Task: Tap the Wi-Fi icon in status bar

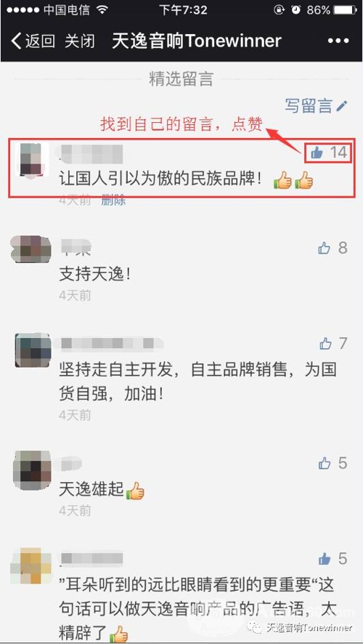Action: pyautogui.click(x=101, y=10)
